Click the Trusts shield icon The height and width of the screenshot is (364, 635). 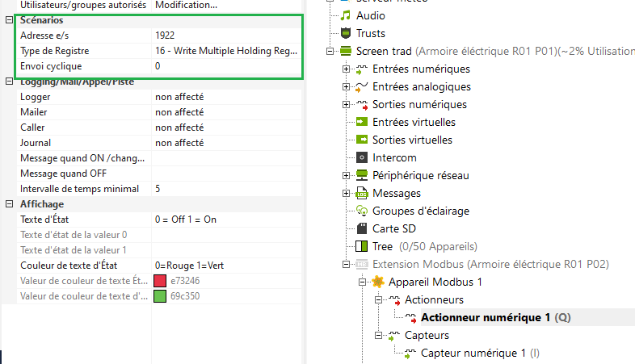[x=347, y=33]
